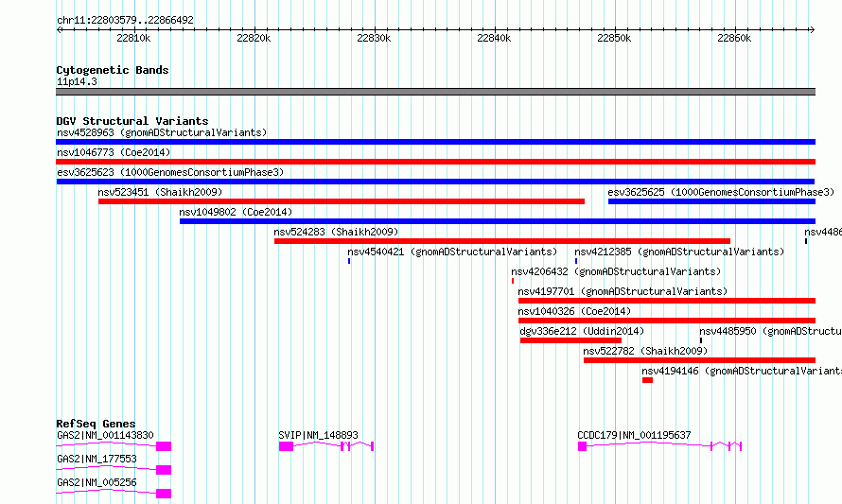Click the Cytogenetic Bands track title
Viewport: 842px width, 504px height.
[113, 70]
